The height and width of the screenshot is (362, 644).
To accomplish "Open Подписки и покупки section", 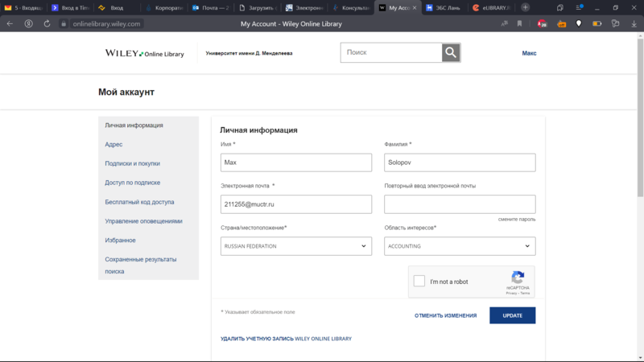I will 132,163.
